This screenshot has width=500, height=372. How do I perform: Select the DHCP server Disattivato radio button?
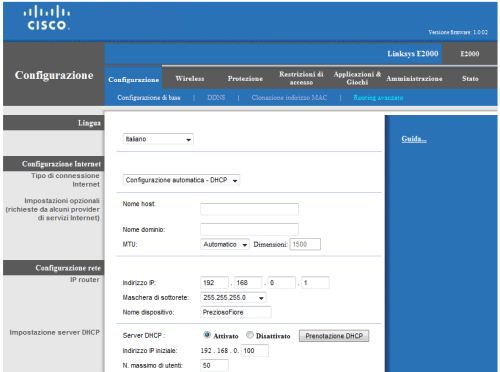(250, 335)
